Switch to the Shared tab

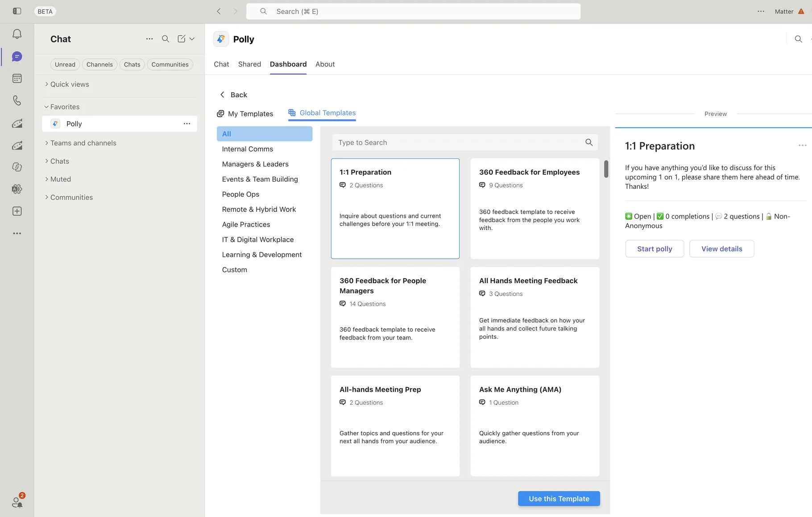[x=249, y=64]
